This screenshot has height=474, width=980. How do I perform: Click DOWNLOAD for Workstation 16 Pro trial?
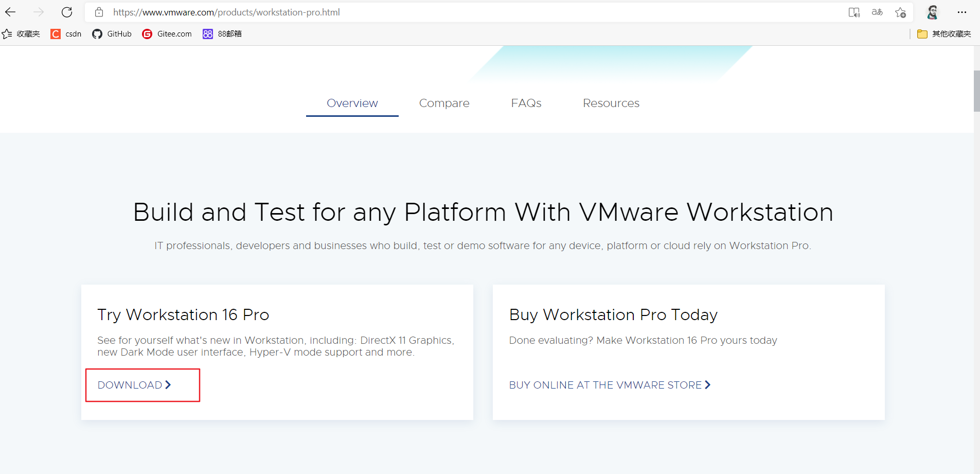pos(135,384)
